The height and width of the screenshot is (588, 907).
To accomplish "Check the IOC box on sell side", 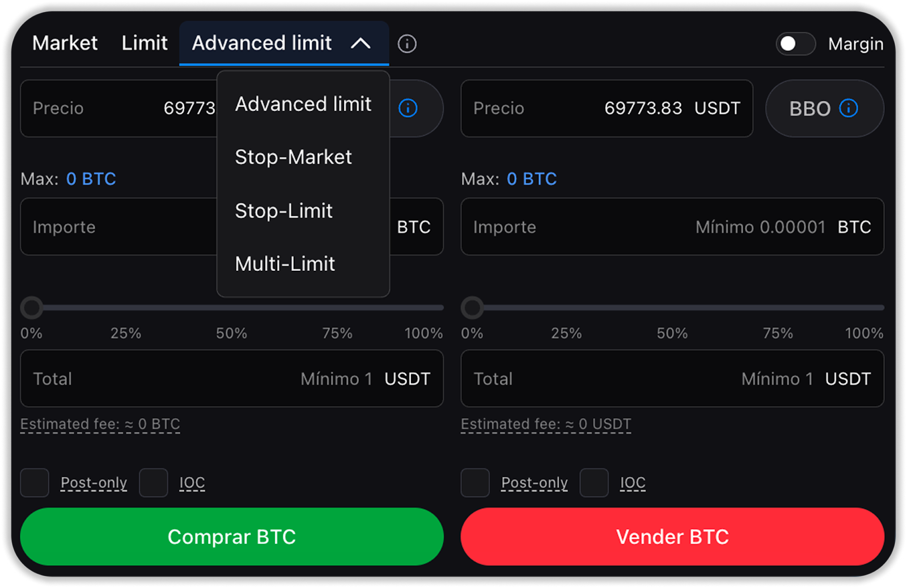I will coord(594,483).
